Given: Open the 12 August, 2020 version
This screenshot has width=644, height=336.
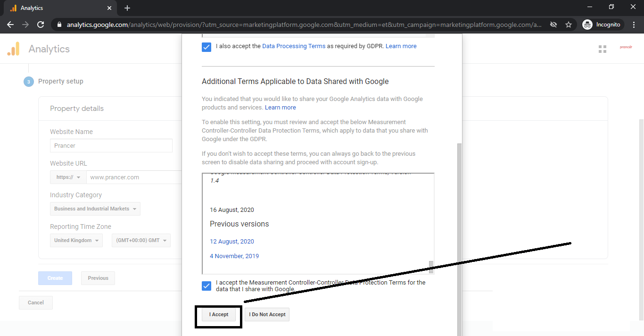Looking at the screenshot, I should coord(232,241).
